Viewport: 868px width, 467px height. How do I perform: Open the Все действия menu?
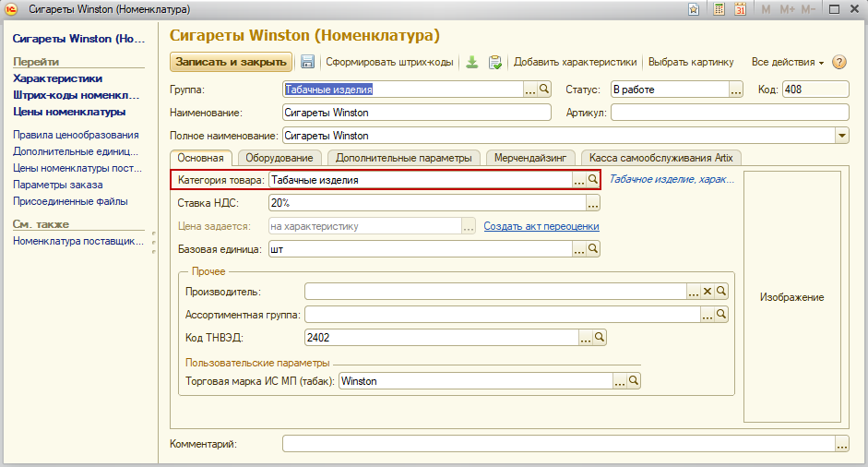click(x=787, y=62)
